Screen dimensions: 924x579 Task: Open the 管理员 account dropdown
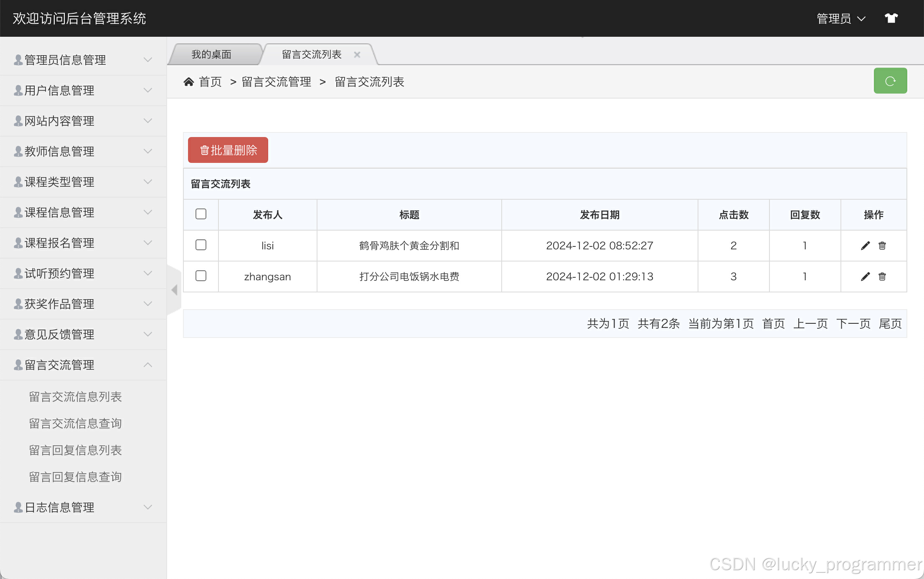click(x=840, y=18)
